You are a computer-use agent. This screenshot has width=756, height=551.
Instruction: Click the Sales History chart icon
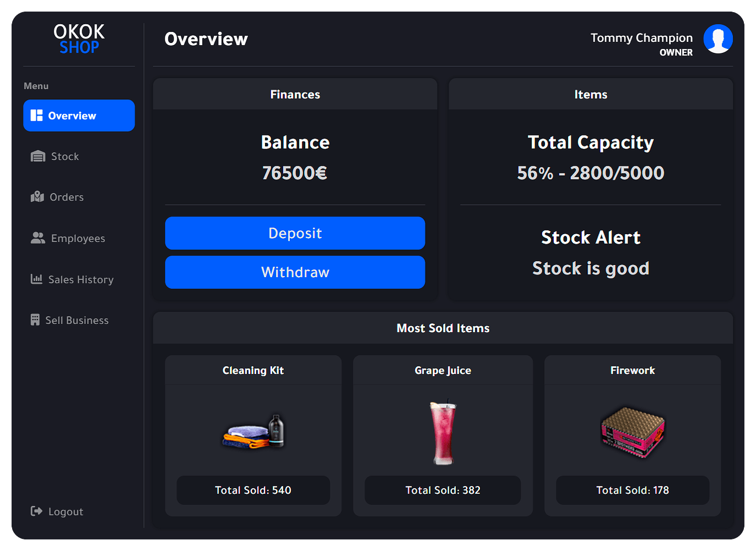point(37,279)
